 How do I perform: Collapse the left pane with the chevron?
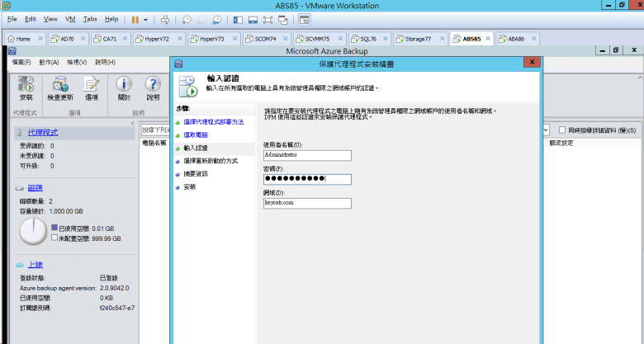[132, 124]
